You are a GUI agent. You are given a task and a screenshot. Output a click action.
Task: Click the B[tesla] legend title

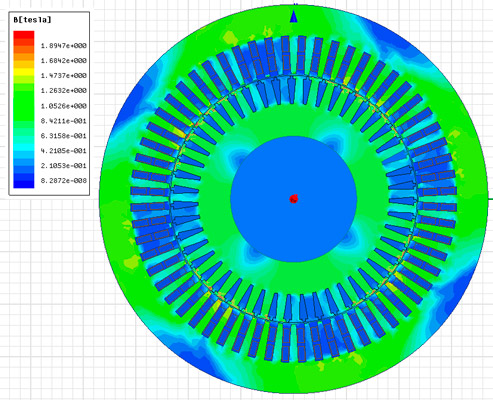pos(32,20)
